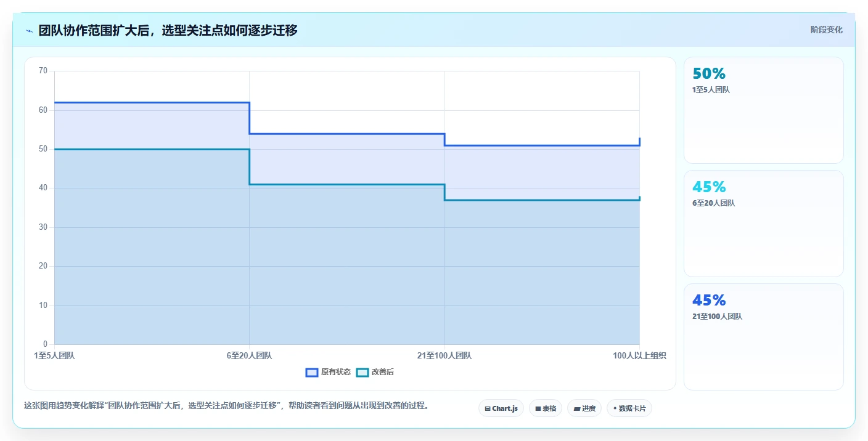Click the teal 改善后 legend color box
Viewport: 868px width, 441px height.
pyautogui.click(x=362, y=372)
